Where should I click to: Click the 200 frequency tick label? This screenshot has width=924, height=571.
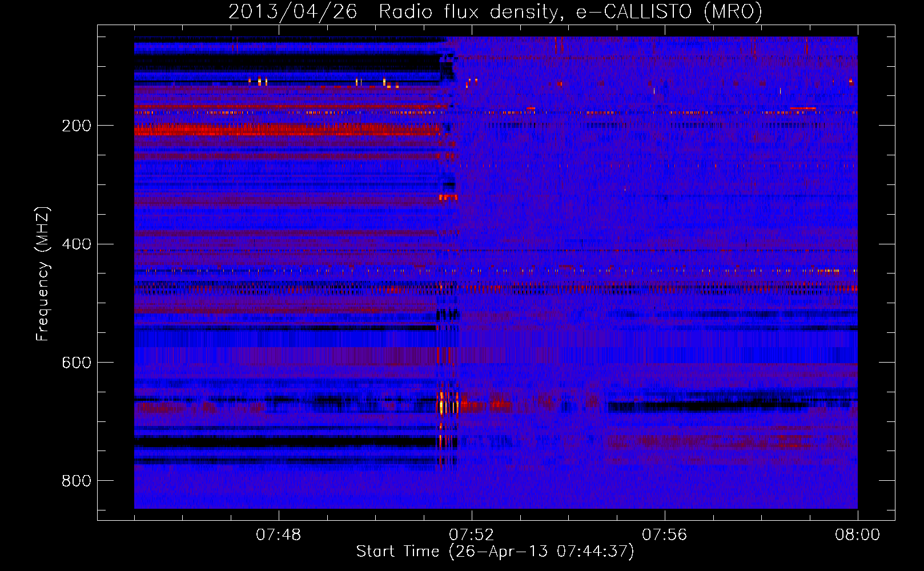point(77,126)
